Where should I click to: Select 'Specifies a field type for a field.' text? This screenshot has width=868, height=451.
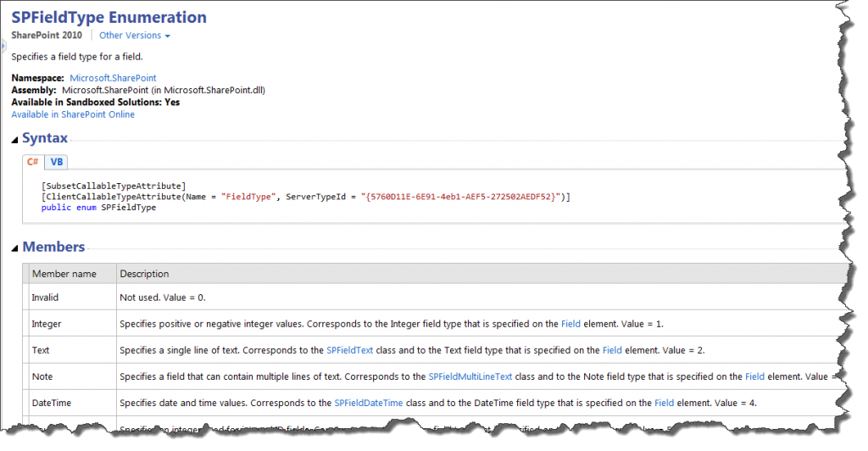click(77, 57)
